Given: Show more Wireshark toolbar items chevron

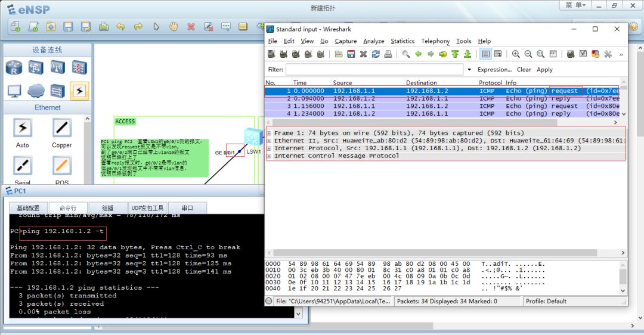Looking at the screenshot, I should (x=621, y=54).
